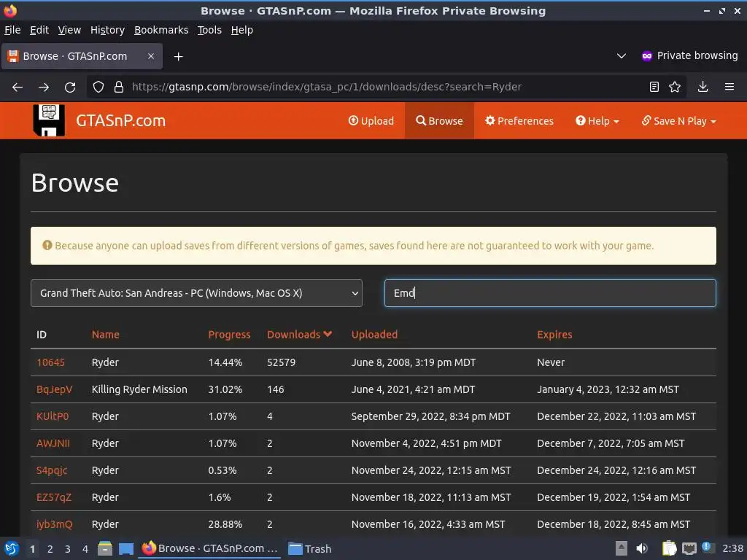
Task: Open the Upload page in navbar
Action: pos(371,121)
